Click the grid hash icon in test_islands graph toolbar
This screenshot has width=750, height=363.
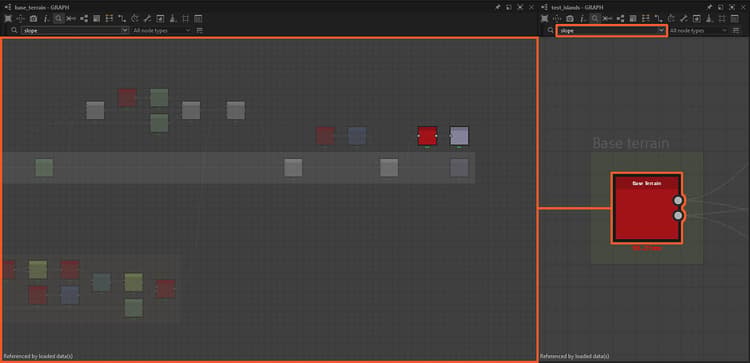(x=722, y=19)
